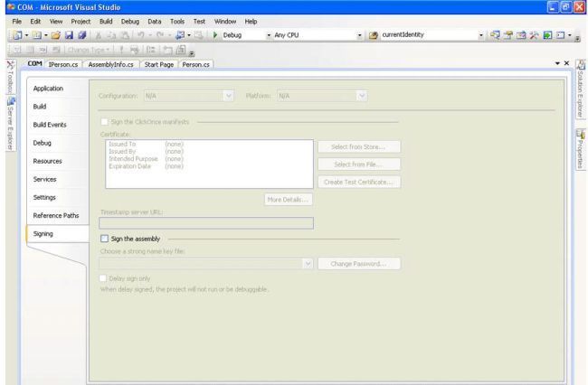Open the Configuration N/A dropdown
Screen dimensions: 588x385
pyautogui.click(x=228, y=96)
